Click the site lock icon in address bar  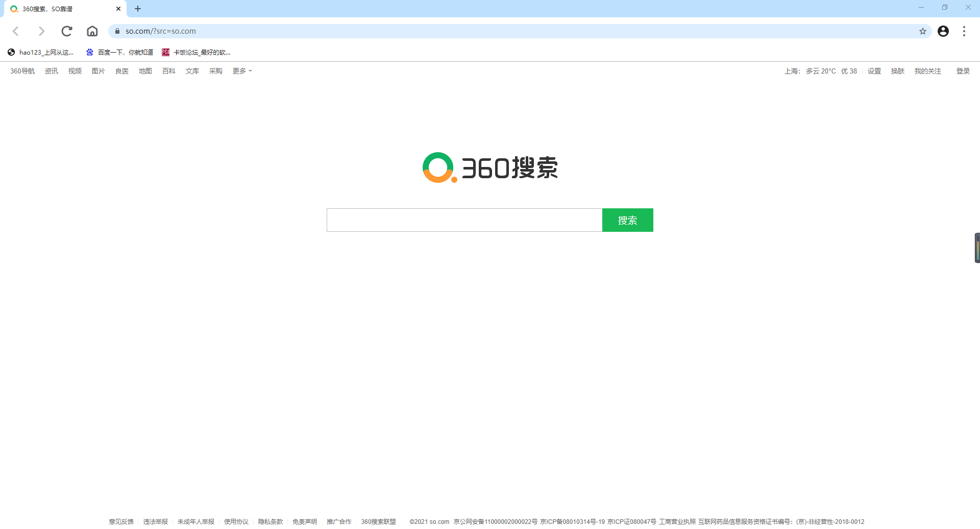click(117, 31)
